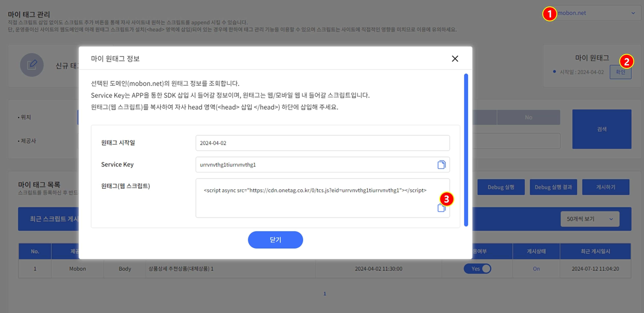
Task: Click the 게시하기 publish button
Action: pyautogui.click(x=606, y=187)
